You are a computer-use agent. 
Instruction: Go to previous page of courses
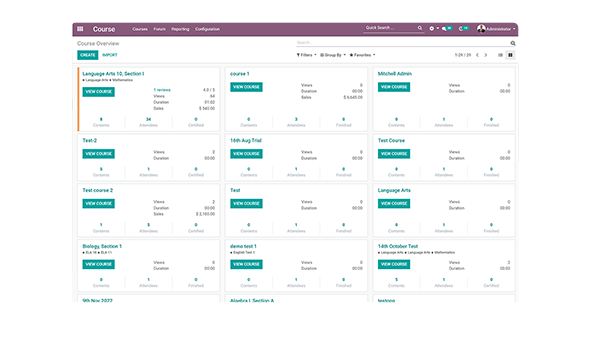477,55
